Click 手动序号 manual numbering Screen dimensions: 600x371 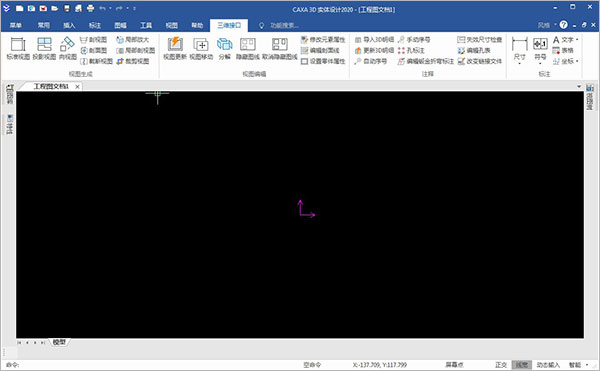(414, 40)
